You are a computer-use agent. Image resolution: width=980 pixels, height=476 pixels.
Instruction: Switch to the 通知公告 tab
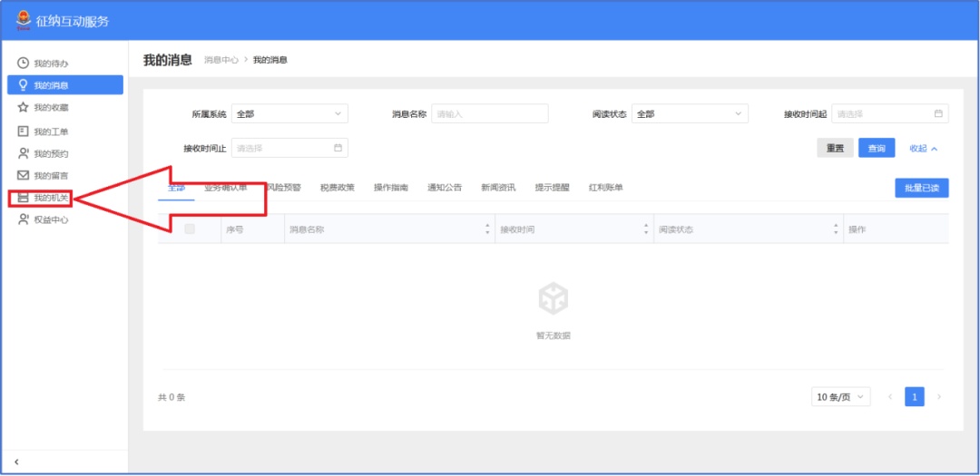tap(445, 188)
